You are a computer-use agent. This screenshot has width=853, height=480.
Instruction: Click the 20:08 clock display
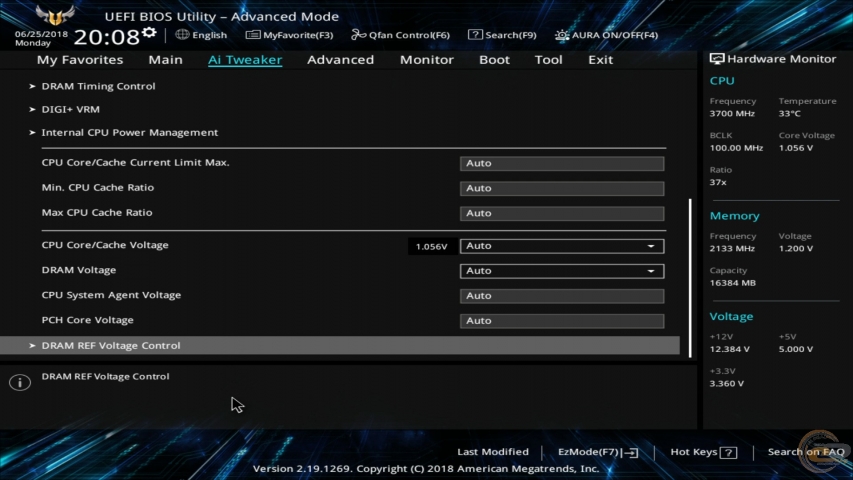[107, 38]
